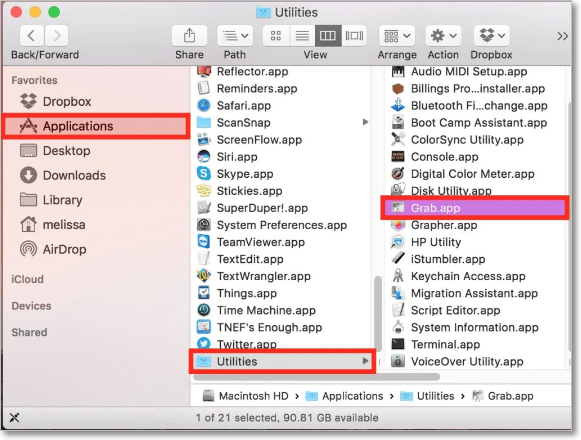Select the Things.app icon
Screen dimensions: 581x440
[x=203, y=293]
